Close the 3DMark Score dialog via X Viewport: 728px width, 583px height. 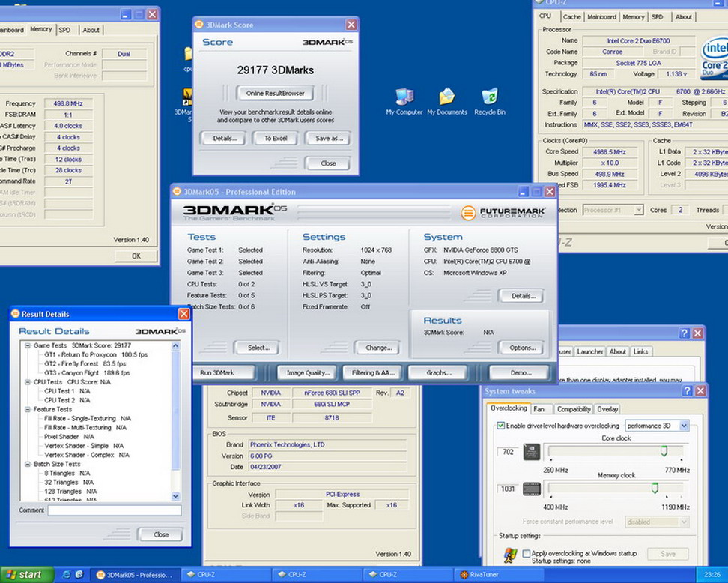(x=351, y=25)
